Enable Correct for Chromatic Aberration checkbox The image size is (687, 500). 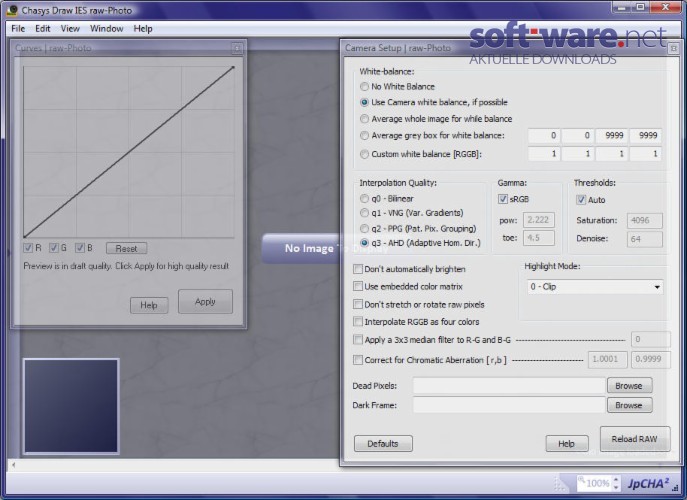pyautogui.click(x=358, y=360)
